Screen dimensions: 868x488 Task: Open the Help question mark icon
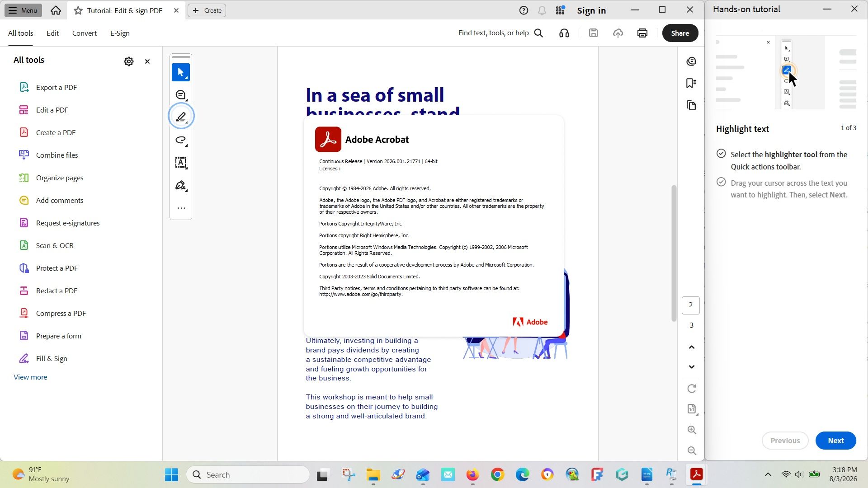[524, 10]
